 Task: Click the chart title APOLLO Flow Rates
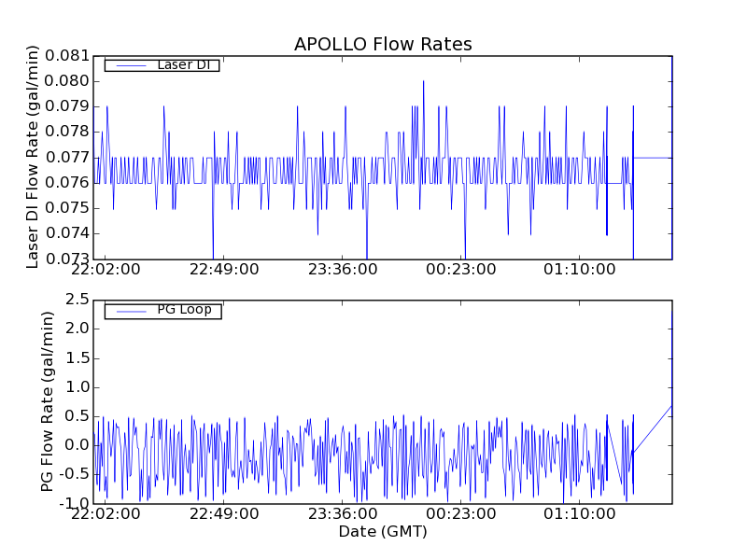coord(383,44)
